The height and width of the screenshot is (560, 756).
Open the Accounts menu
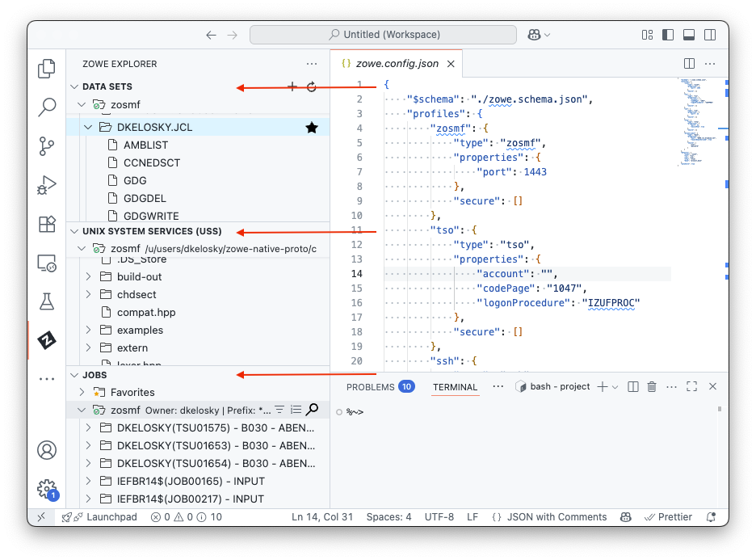pyautogui.click(x=47, y=450)
